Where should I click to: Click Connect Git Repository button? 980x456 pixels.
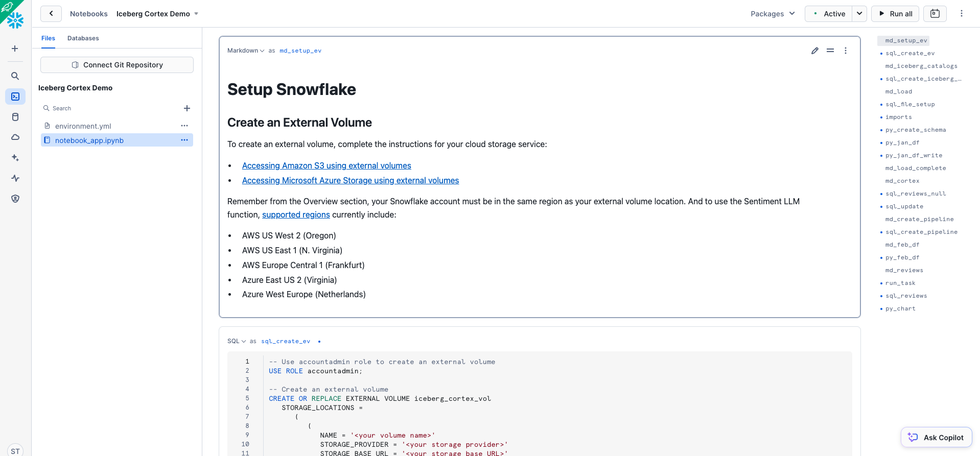click(x=117, y=65)
